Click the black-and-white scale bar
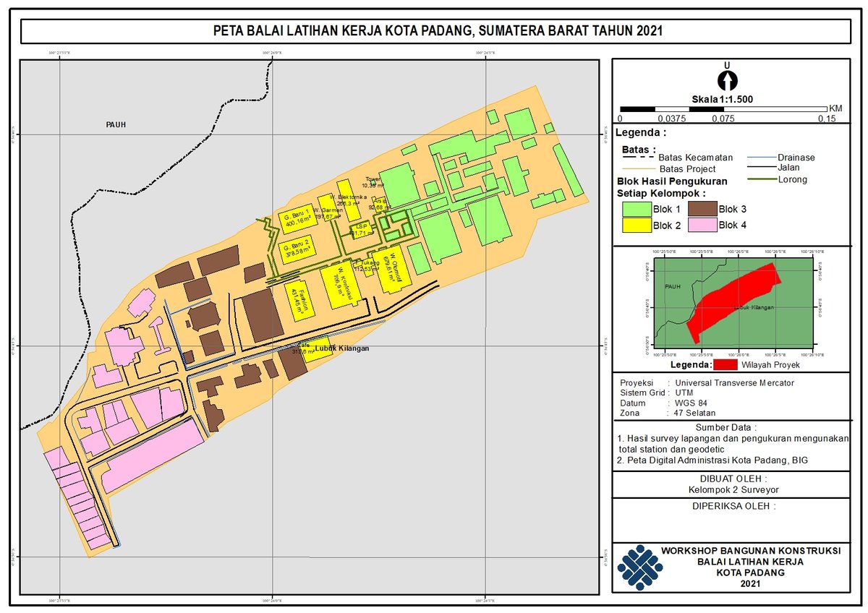 pyautogui.click(x=722, y=109)
